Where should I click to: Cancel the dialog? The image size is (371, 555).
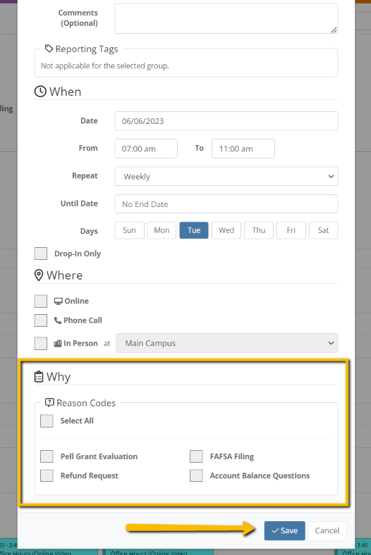[x=327, y=531]
